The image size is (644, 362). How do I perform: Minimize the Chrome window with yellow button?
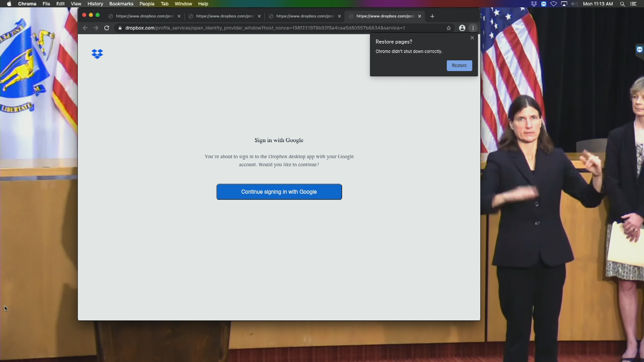91,15
